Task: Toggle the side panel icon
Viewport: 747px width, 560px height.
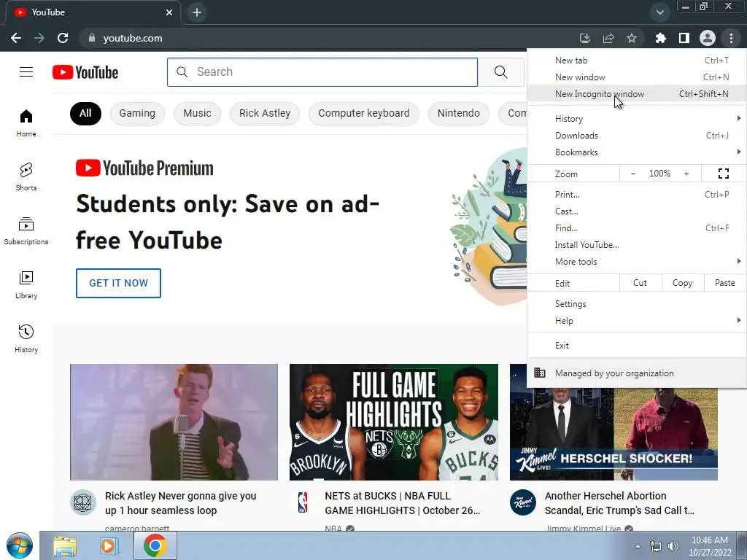Action: coord(684,38)
